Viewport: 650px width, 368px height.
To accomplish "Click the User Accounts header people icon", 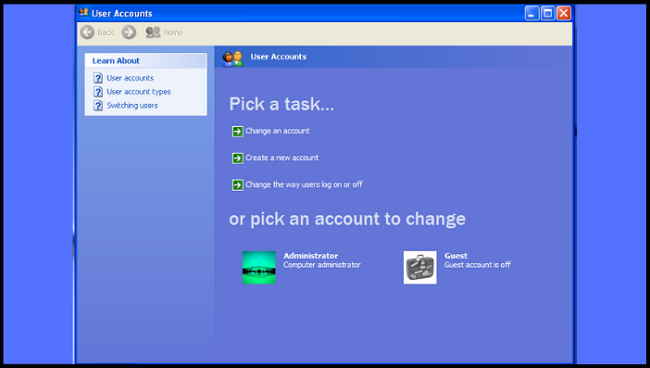I will (233, 58).
